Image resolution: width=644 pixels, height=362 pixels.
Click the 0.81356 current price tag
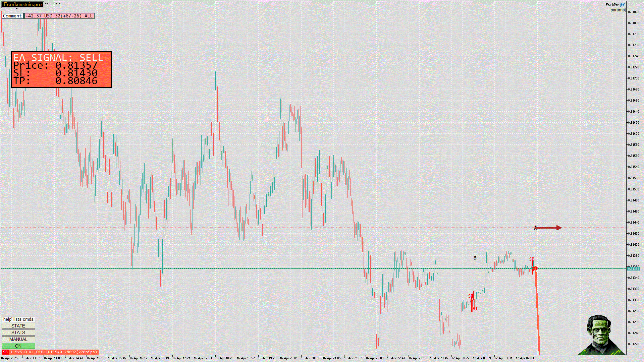coord(633,268)
